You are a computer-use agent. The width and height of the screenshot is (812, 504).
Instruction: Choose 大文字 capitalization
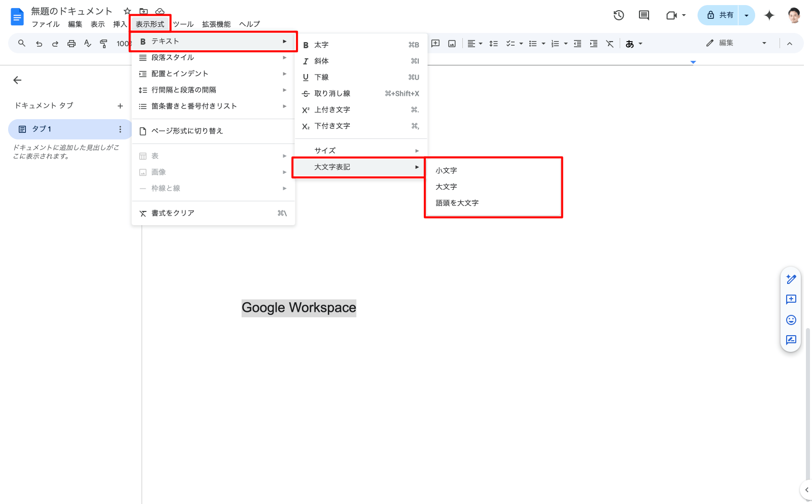pyautogui.click(x=493, y=187)
